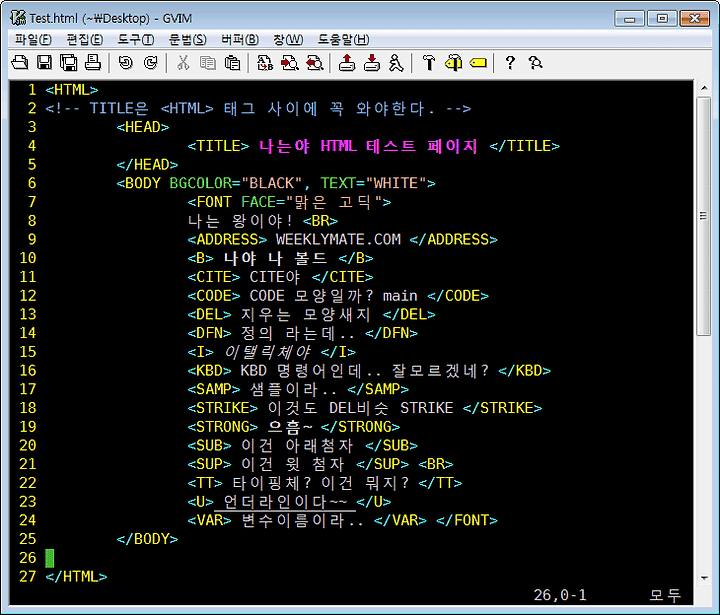Screen dimensions: 720x615
Task: Click the Print toolbar icon
Action: (93, 62)
